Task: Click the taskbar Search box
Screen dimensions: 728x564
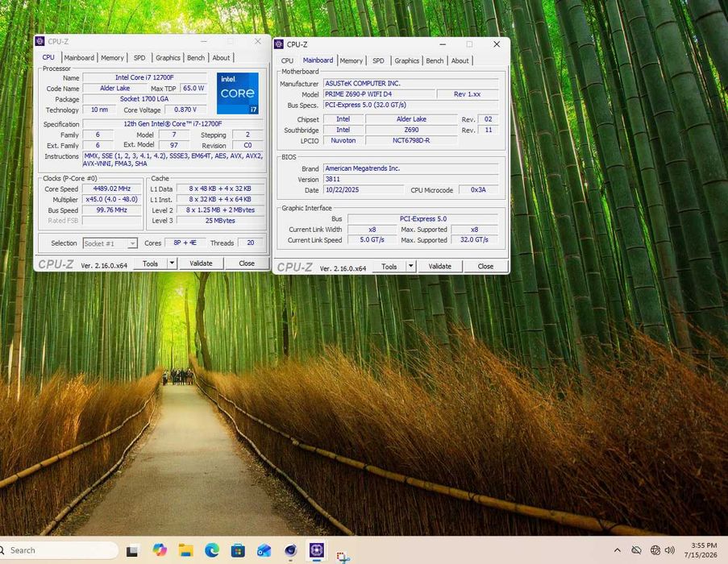Action: click(58, 550)
